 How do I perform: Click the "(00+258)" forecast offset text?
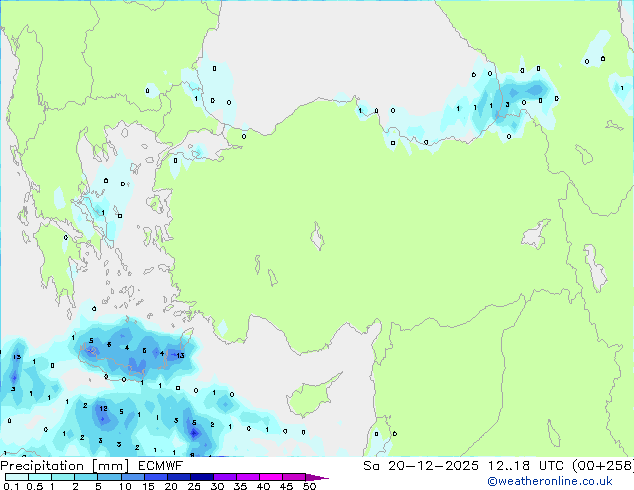click(x=603, y=466)
